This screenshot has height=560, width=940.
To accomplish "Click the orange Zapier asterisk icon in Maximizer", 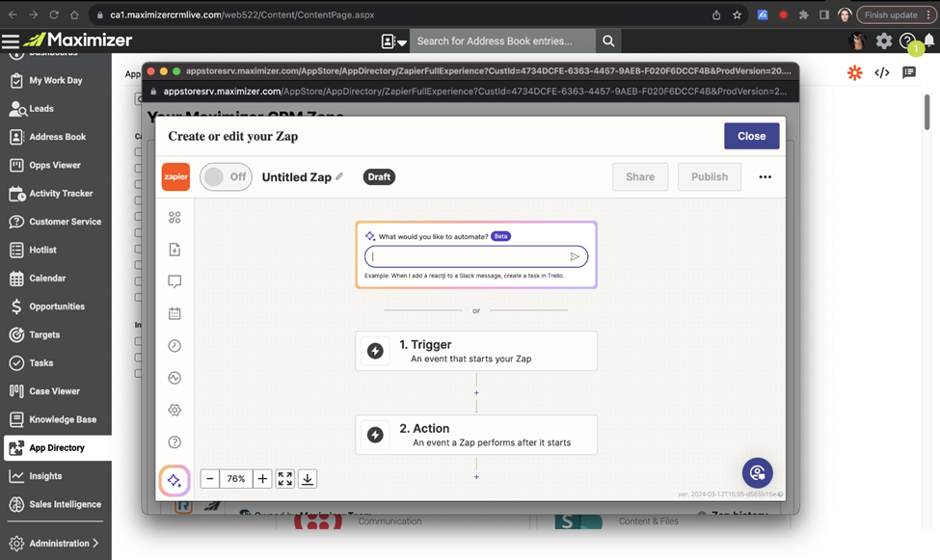I will click(x=855, y=73).
